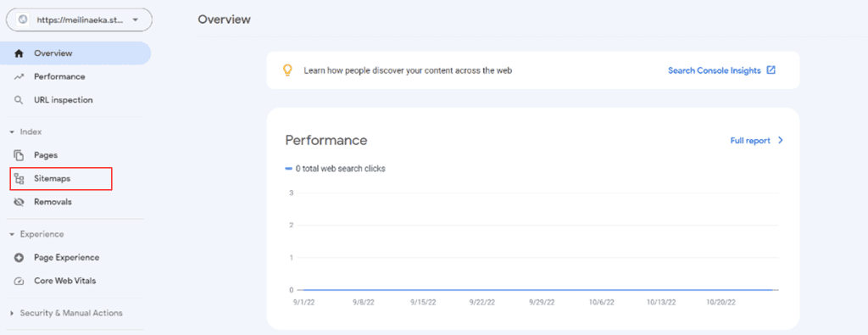868x335 pixels.
Task: Click the Overview home icon
Action: [19, 53]
